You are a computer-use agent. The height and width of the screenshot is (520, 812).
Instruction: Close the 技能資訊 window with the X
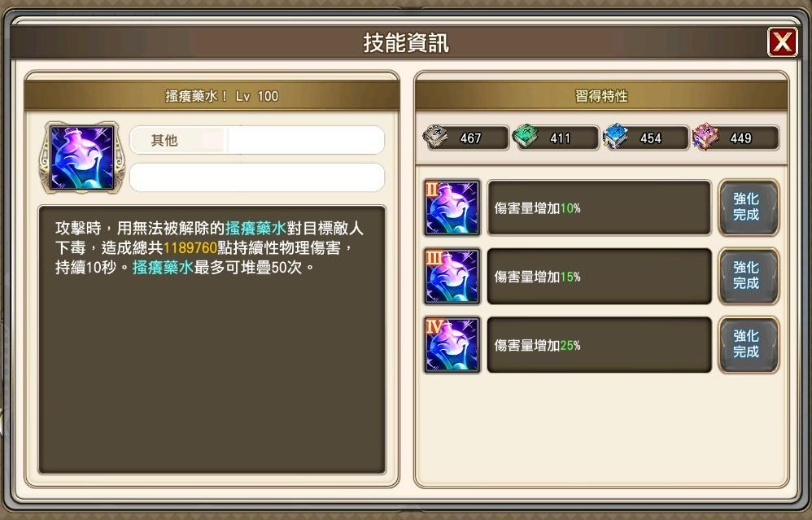(x=782, y=42)
